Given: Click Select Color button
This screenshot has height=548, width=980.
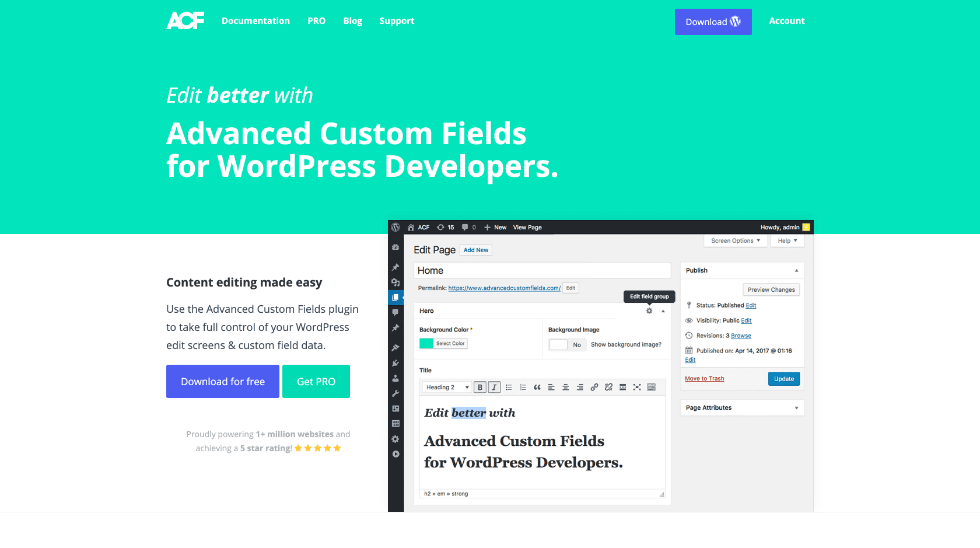Looking at the screenshot, I should (450, 344).
